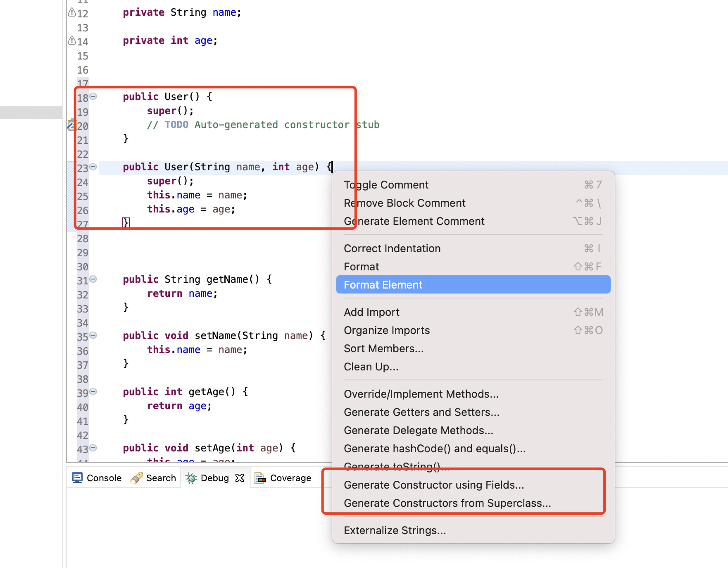Select Externalize Strings
The height and width of the screenshot is (568, 728).
coord(473,530)
